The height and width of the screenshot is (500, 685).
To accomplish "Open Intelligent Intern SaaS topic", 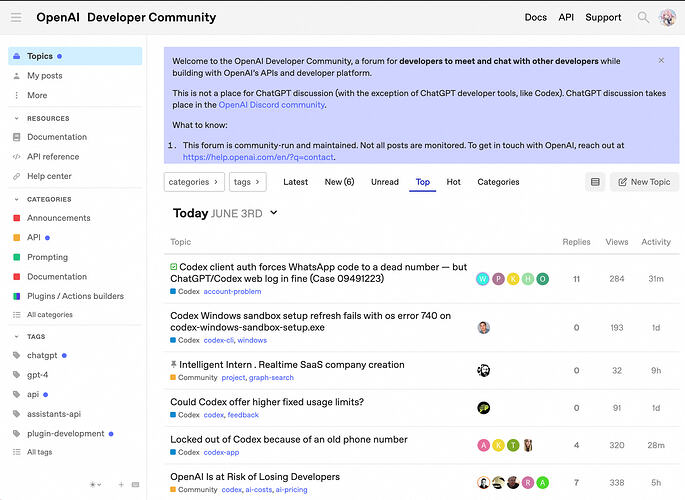I will coord(291,365).
